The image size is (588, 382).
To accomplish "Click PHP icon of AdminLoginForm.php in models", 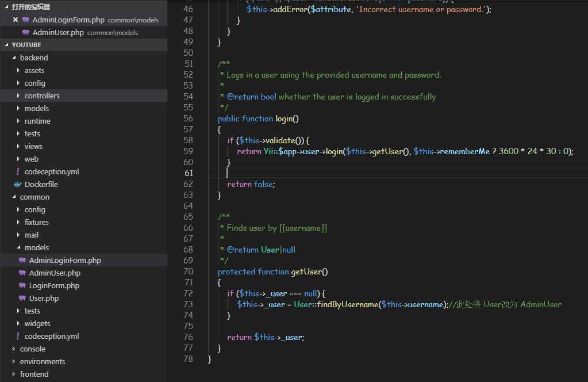I will 22,260.
